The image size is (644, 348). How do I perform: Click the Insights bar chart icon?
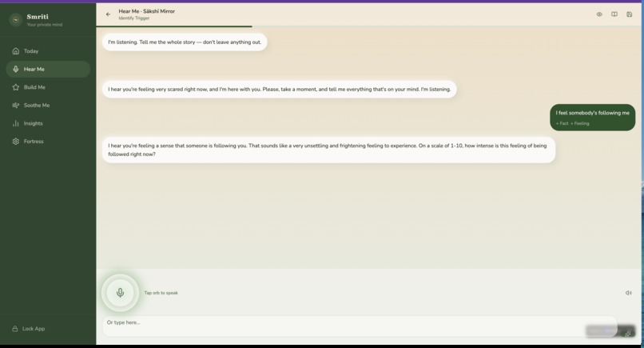pyautogui.click(x=16, y=123)
